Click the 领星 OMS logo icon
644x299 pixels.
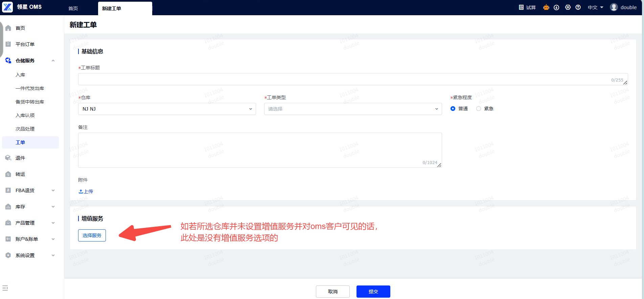tap(7, 7)
